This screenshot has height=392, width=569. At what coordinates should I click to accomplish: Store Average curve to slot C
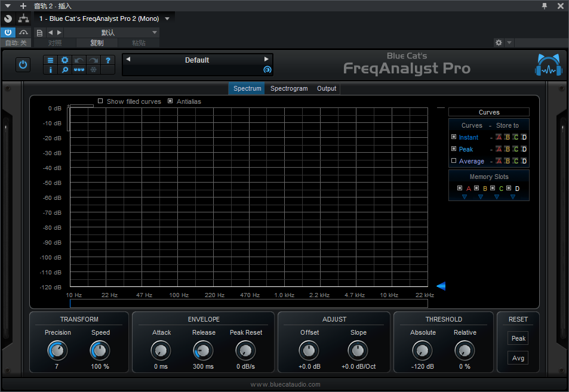pos(516,161)
